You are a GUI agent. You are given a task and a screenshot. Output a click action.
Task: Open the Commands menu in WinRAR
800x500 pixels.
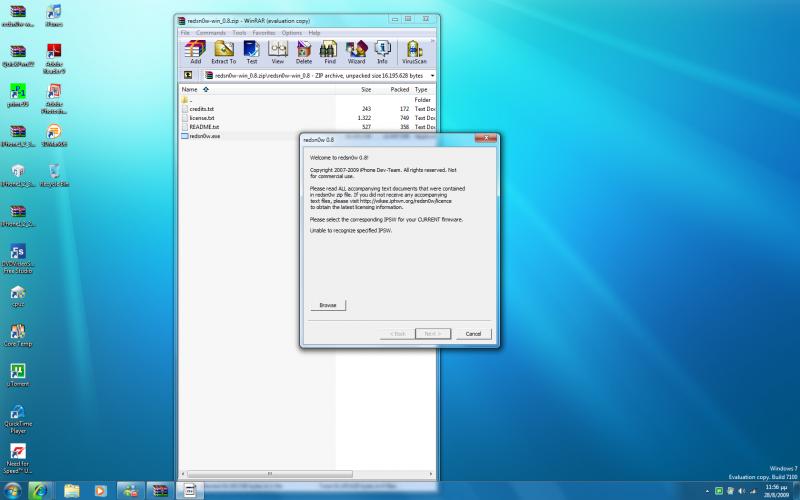click(211, 33)
